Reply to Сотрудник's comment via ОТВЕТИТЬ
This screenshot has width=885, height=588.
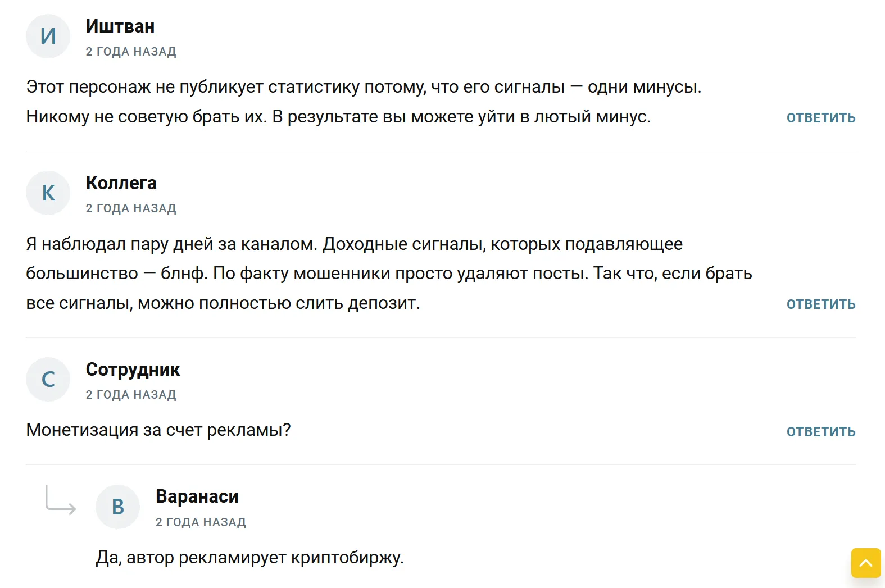(821, 432)
